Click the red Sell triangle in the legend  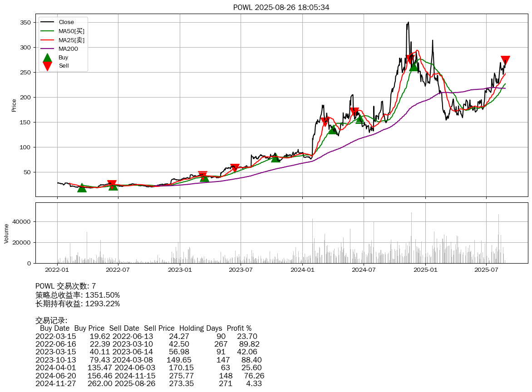point(47,66)
